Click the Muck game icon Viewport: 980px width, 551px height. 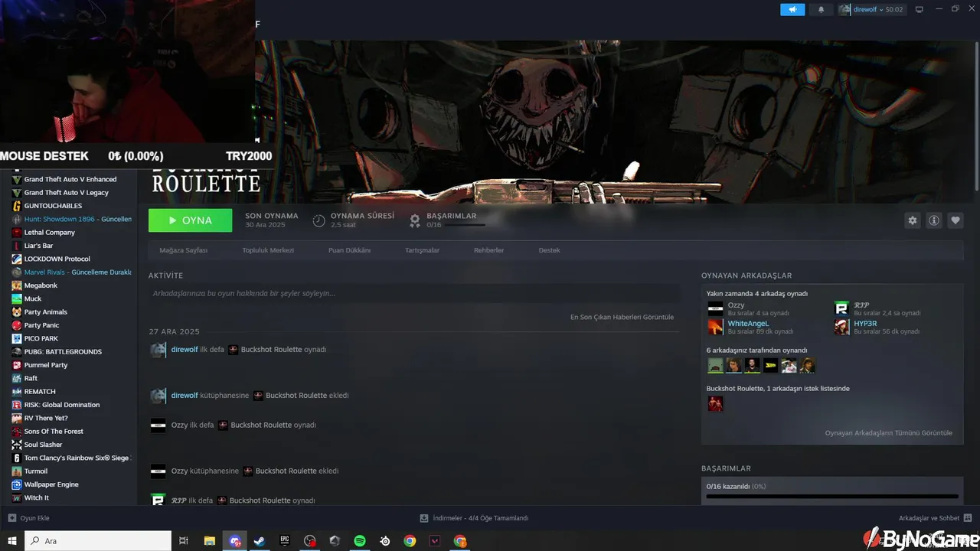(x=17, y=298)
